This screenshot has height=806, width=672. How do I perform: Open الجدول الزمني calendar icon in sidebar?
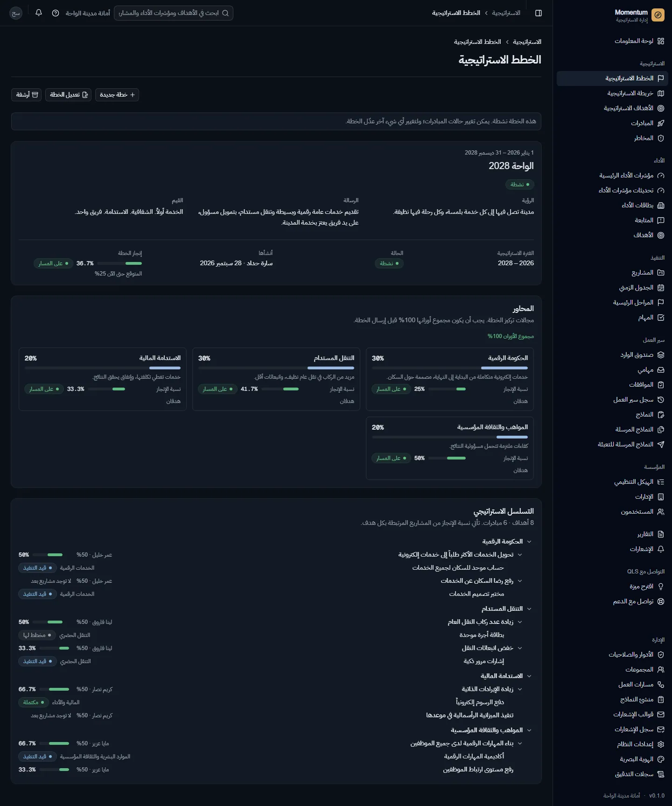pyautogui.click(x=661, y=288)
